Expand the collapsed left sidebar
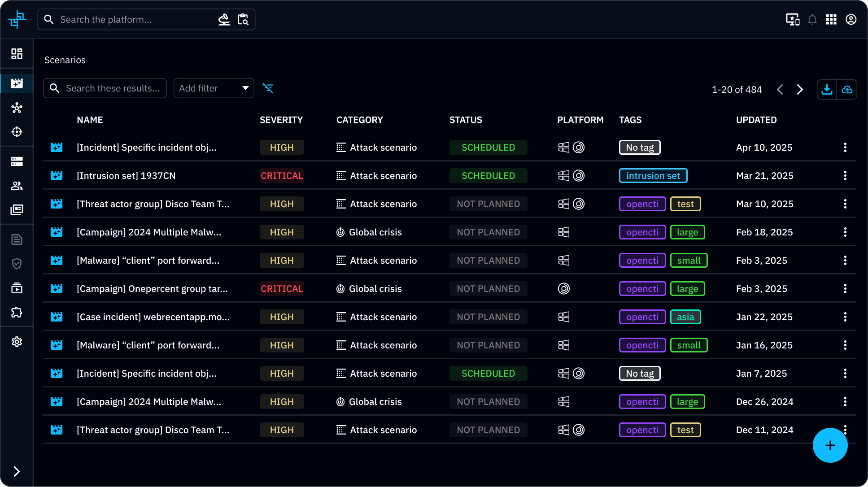 [x=17, y=471]
